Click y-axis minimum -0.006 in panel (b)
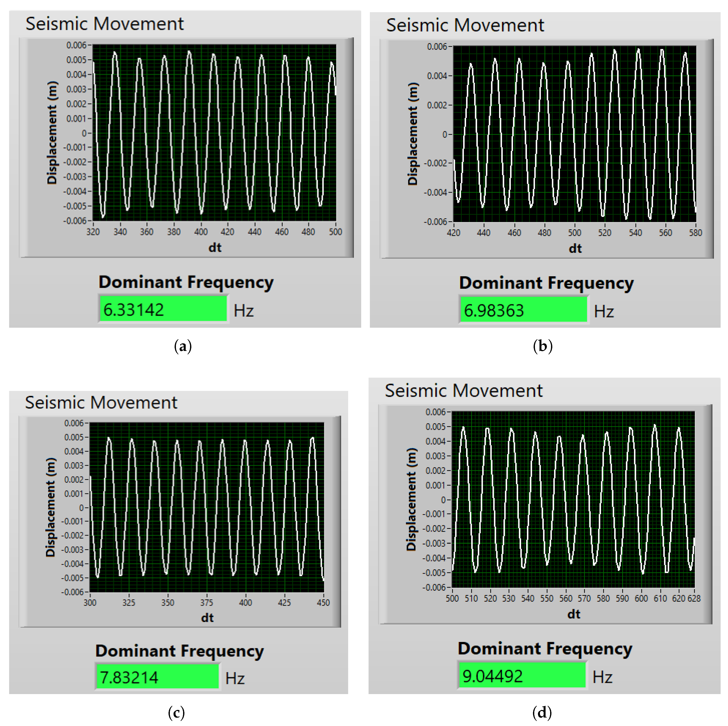 pos(435,222)
